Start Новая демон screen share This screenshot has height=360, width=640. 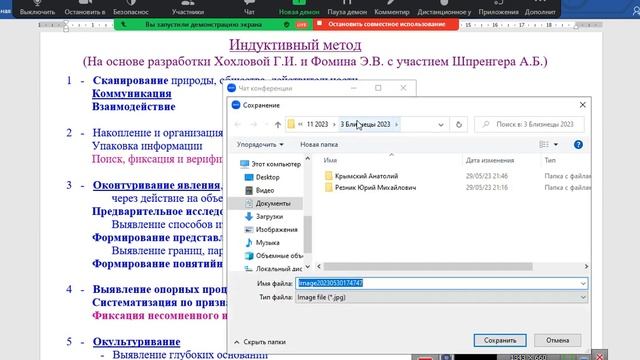(299, 8)
